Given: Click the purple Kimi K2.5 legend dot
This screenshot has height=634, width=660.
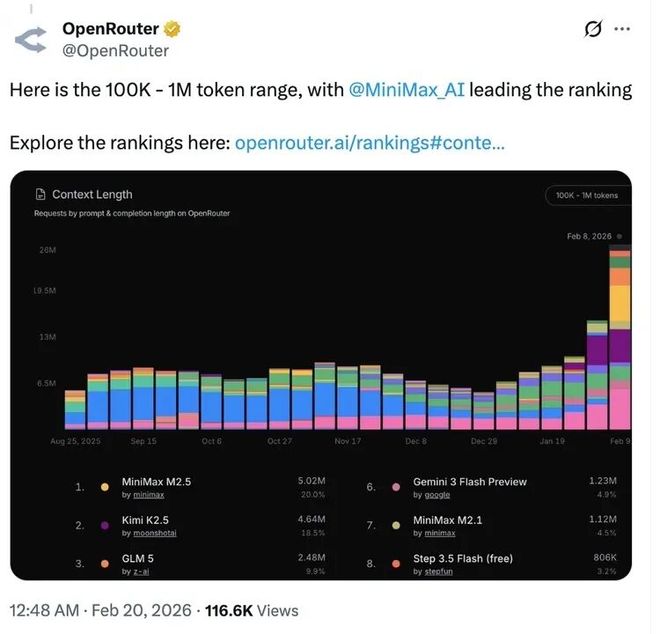Looking at the screenshot, I should pos(106,525).
